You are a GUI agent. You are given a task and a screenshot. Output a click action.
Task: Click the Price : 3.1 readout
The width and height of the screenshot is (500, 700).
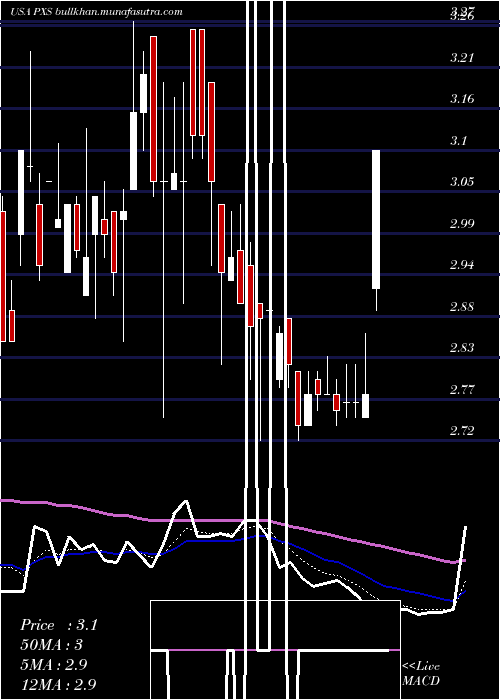tap(58, 625)
